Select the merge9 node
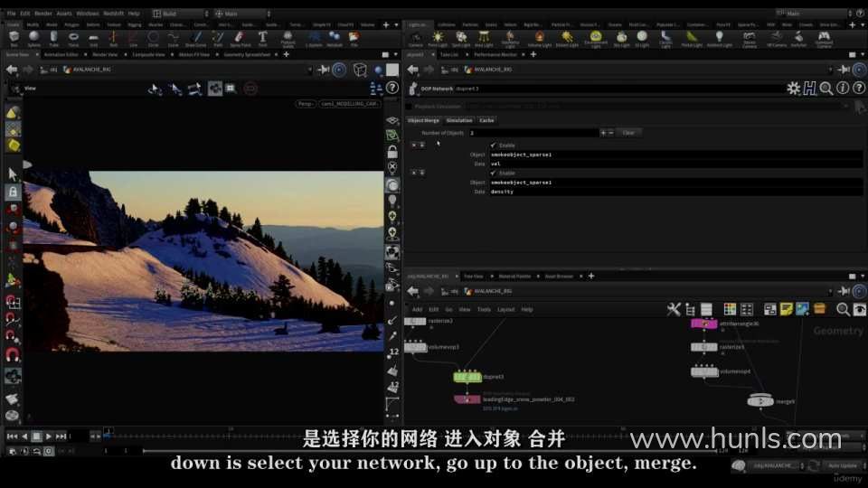Screen dimensions: 868x488 pyautogui.click(x=760, y=401)
